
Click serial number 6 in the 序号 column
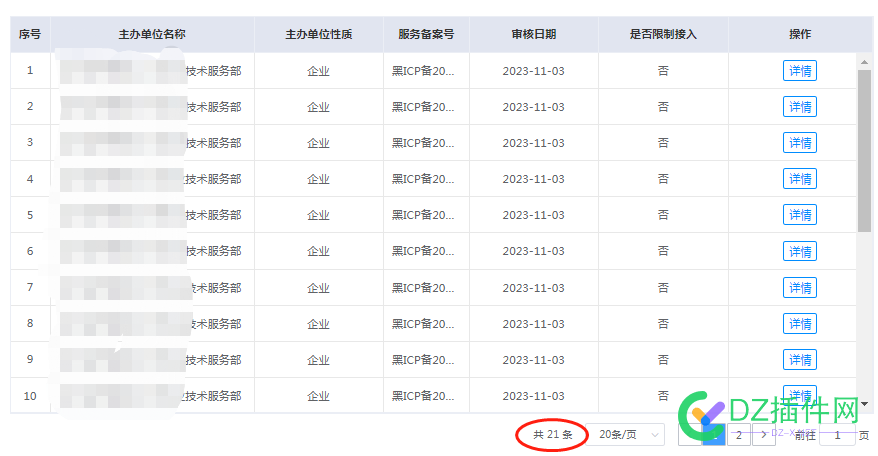[30, 251]
